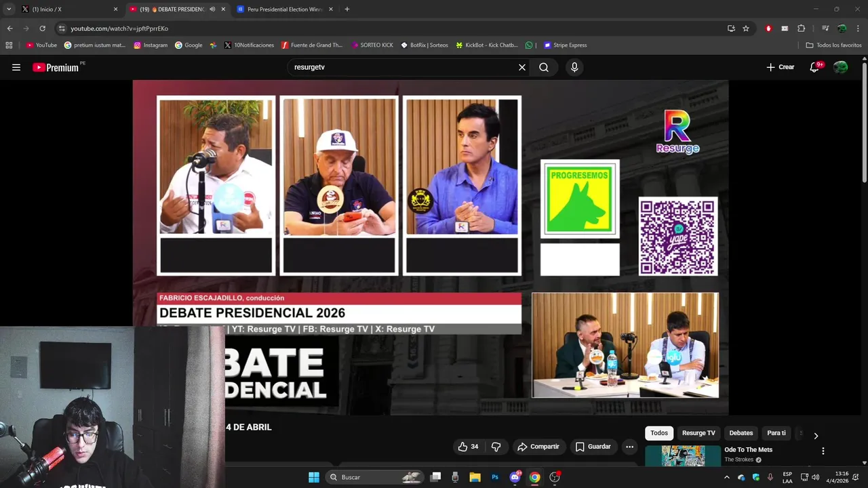Open File Explorer from the taskbar

(475, 477)
